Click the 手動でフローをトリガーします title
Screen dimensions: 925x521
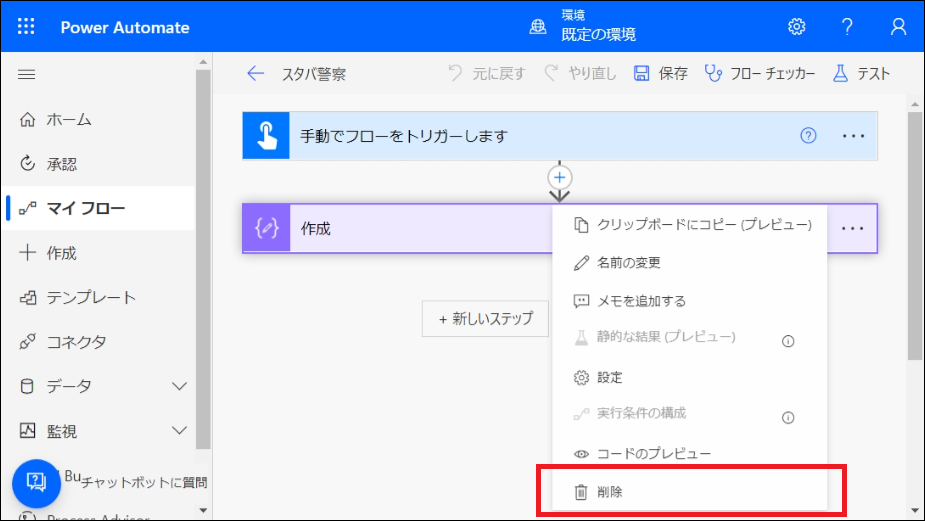(x=404, y=136)
